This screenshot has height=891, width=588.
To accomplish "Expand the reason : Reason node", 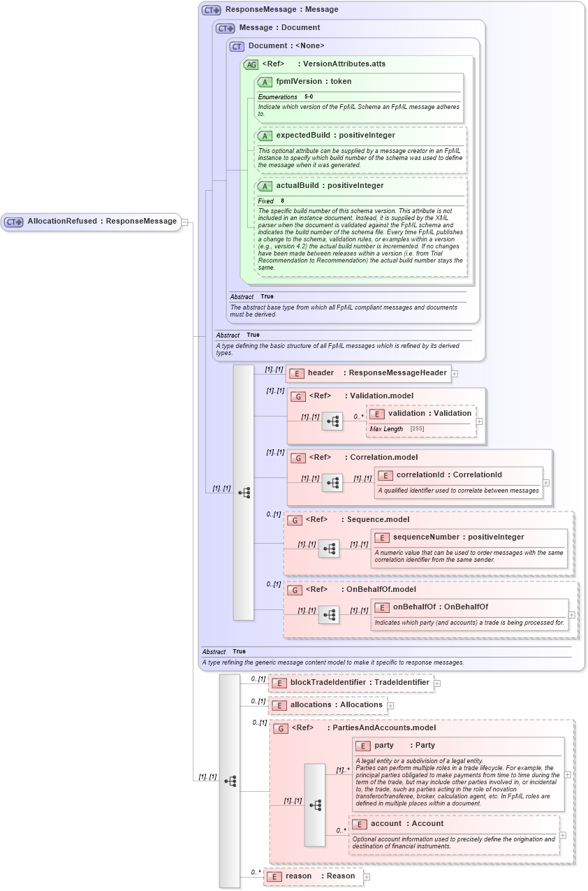I will point(367,876).
